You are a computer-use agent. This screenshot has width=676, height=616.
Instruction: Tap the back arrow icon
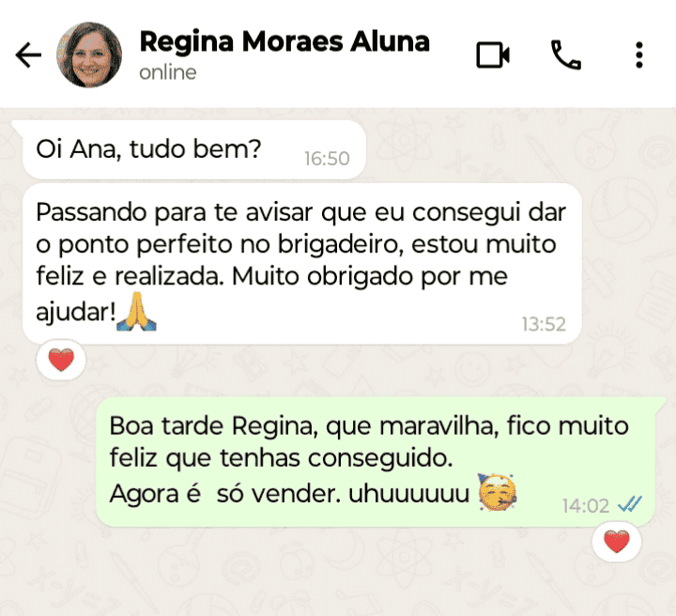coord(28,54)
